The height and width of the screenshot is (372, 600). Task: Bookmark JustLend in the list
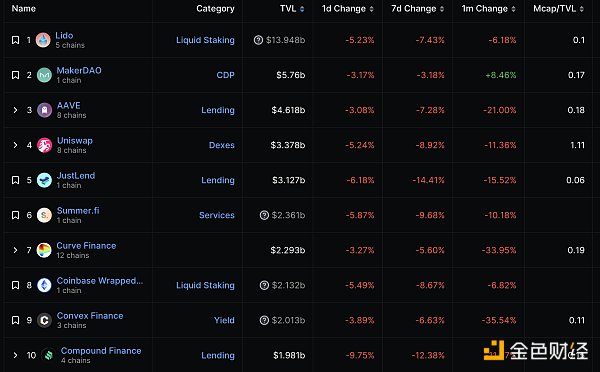coord(15,180)
